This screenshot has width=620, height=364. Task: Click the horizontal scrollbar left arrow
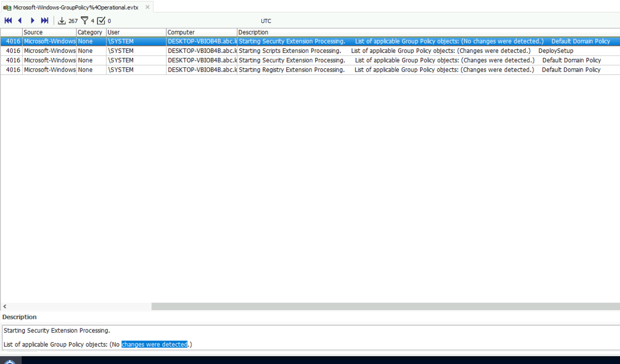[5, 307]
